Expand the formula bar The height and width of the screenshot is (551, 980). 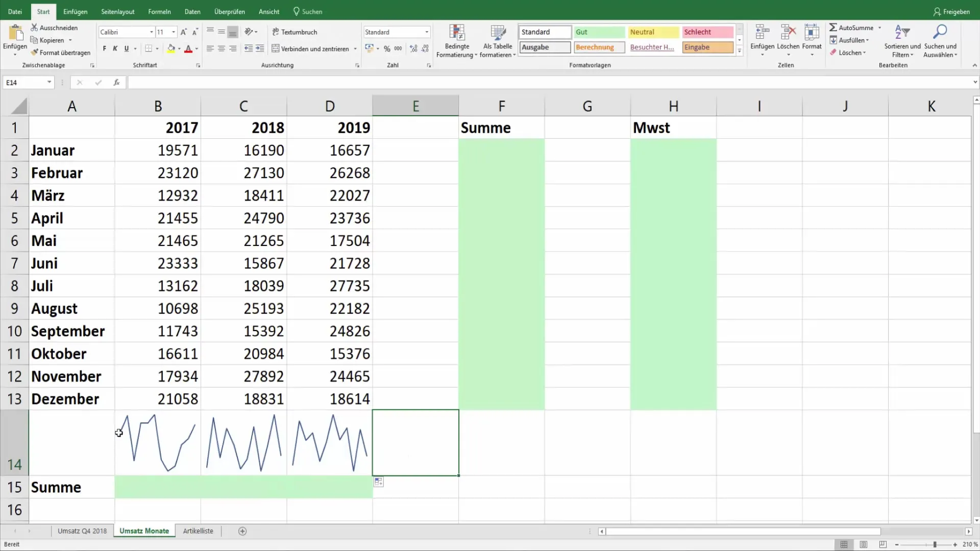(975, 82)
